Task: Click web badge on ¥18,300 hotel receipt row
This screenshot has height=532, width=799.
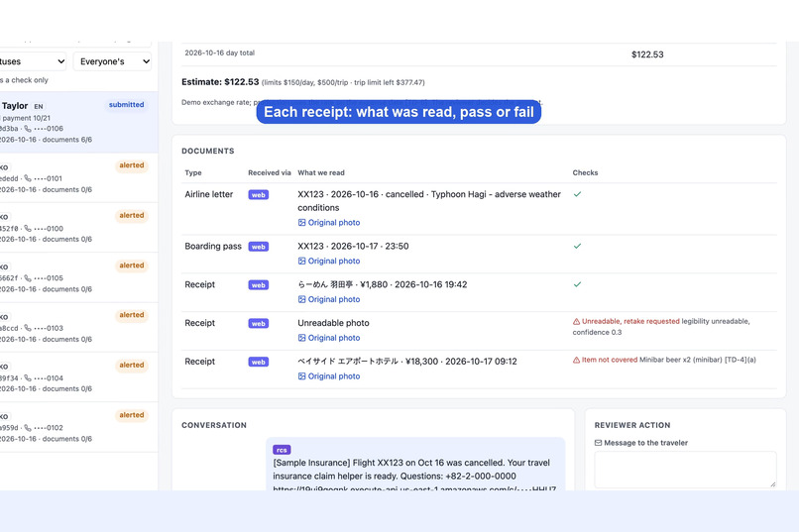Action: pyautogui.click(x=259, y=362)
